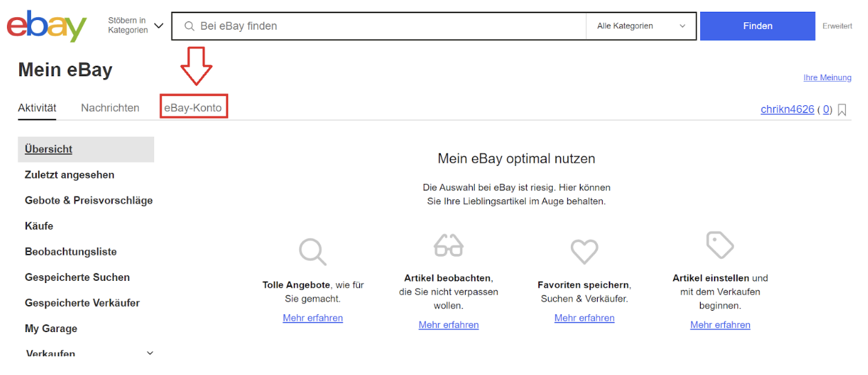
Task: Click the magnifier icon above Tolle Angebote
Action: [x=312, y=251]
